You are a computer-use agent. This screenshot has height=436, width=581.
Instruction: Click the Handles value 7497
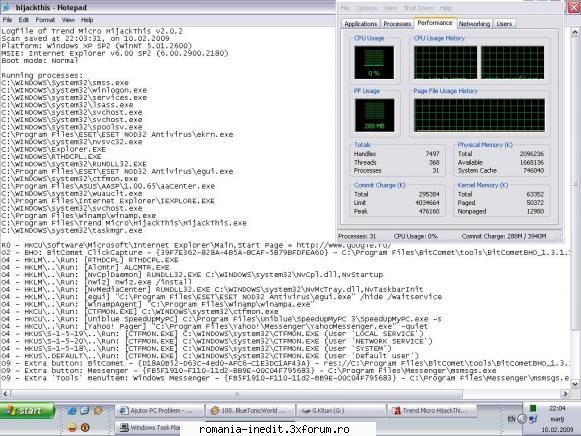(x=432, y=154)
